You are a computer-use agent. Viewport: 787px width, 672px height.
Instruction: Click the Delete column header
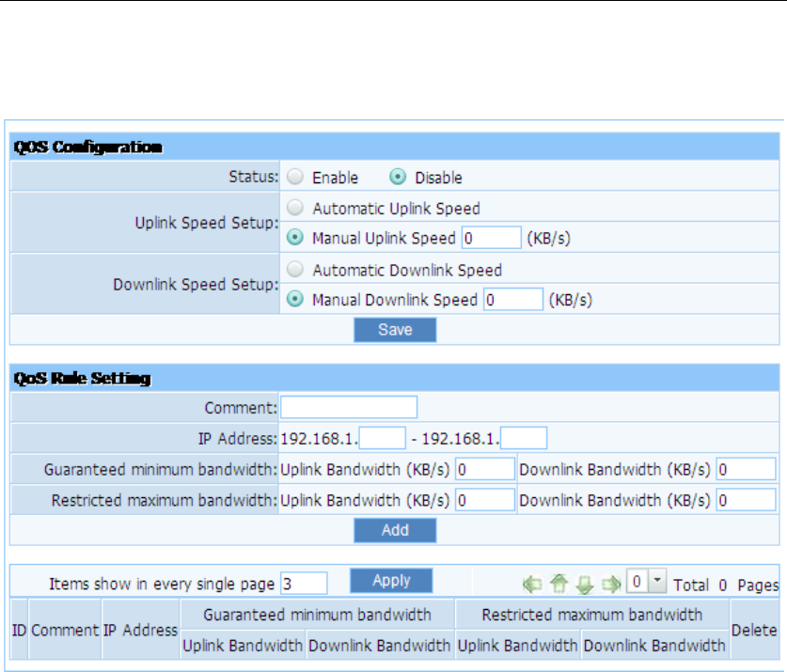[754, 630]
